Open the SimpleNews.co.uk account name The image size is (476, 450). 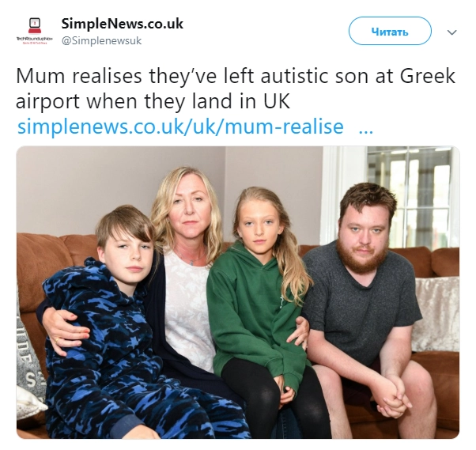click(x=122, y=24)
